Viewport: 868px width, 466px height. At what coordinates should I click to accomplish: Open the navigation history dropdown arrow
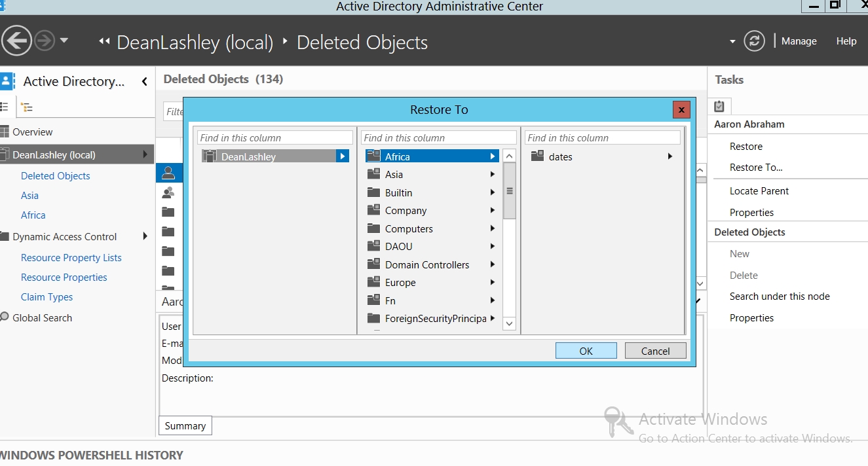click(x=64, y=41)
